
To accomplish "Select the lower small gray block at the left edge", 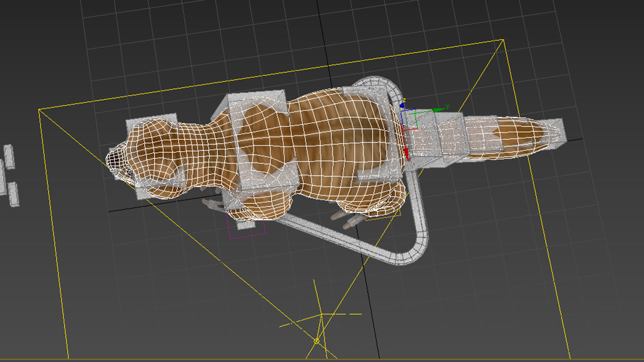I will pyautogui.click(x=14, y=194).
